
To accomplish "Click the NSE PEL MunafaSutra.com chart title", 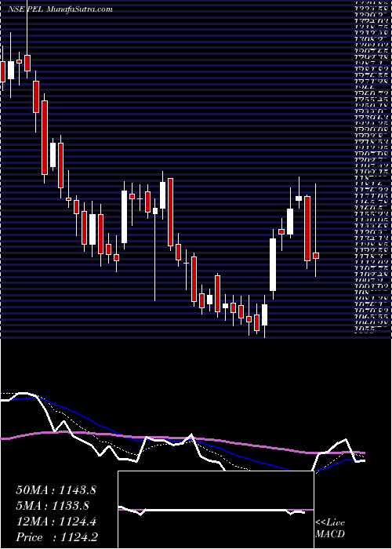I will [60, 9].
